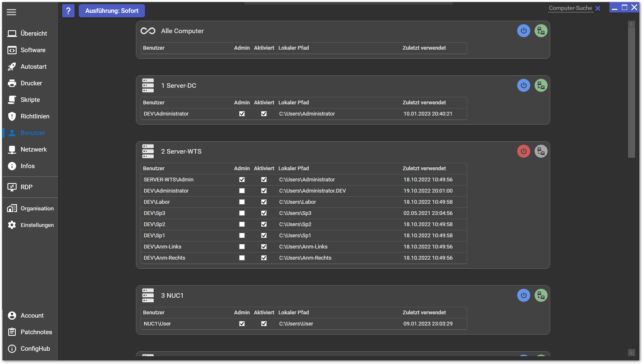Click Zuletzt verwendet header in Server-WTS table

pos(424,169)
